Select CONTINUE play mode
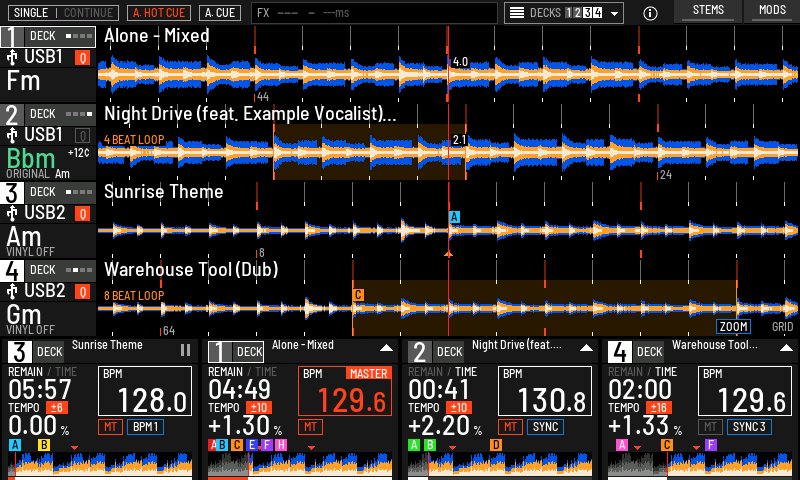The image size is (800, 480). (88, 13)
